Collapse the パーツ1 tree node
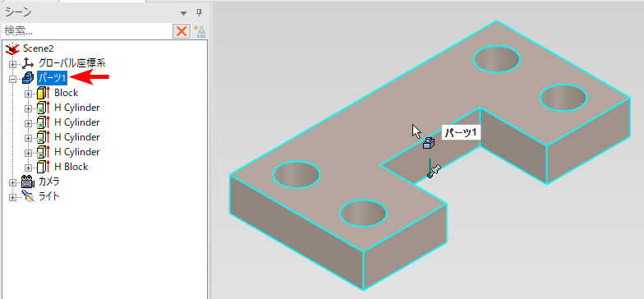 pyautogui.click(x=13, y=79)
